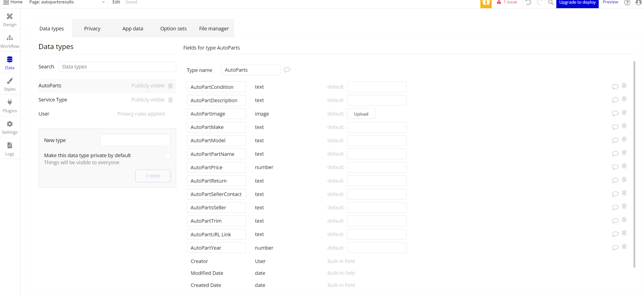Check make data type private by default
The height and width of the screenshot is (296, 644).
tap(168, 155)
